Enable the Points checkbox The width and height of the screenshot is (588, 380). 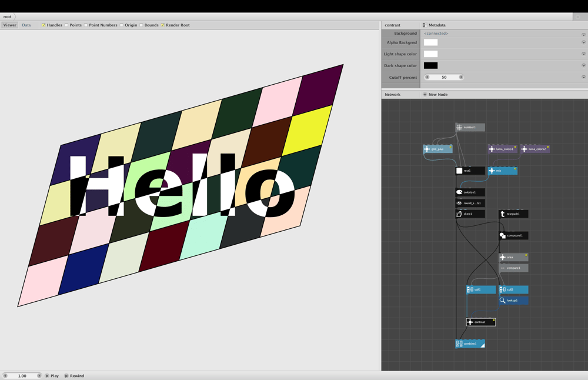pos(66,25)
